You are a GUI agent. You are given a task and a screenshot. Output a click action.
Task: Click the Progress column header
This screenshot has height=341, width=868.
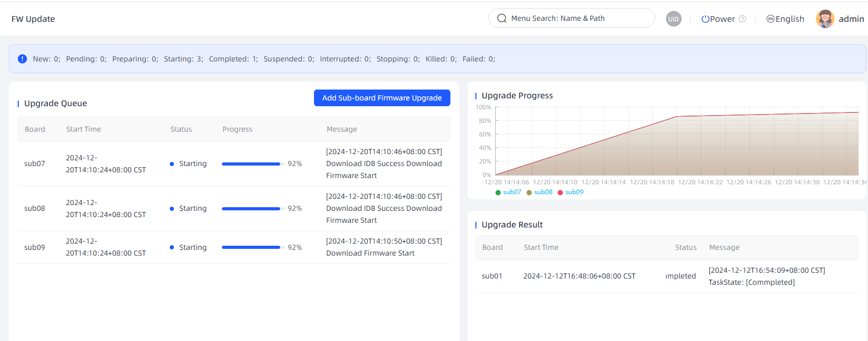pos(237,129)
